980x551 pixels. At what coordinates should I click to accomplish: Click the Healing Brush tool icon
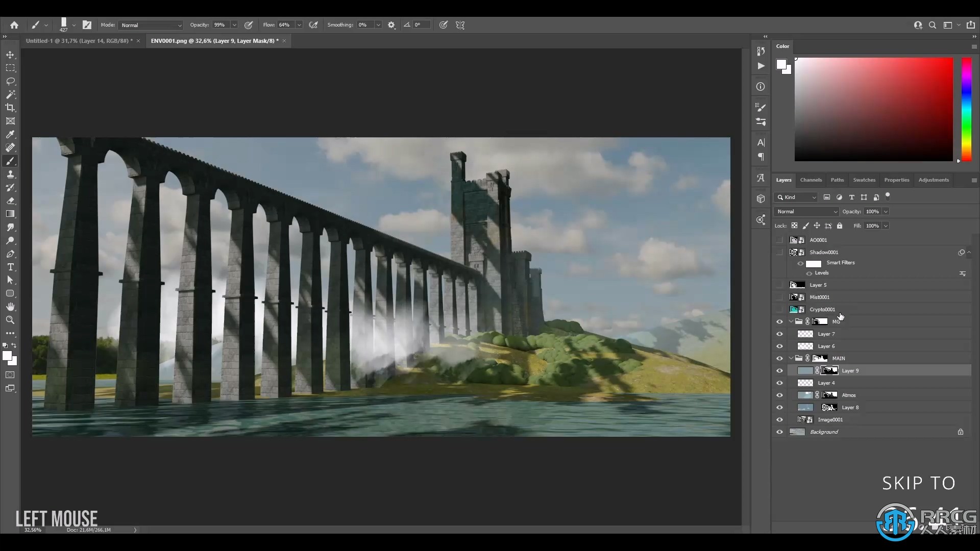point(11,147)
